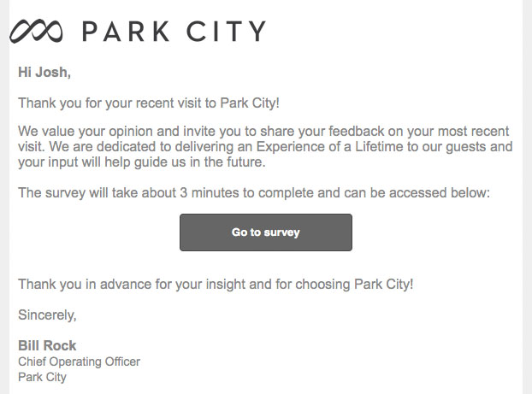
Task: Click the Park City looped mountain logo icon
Action: [x=36, y=31]
